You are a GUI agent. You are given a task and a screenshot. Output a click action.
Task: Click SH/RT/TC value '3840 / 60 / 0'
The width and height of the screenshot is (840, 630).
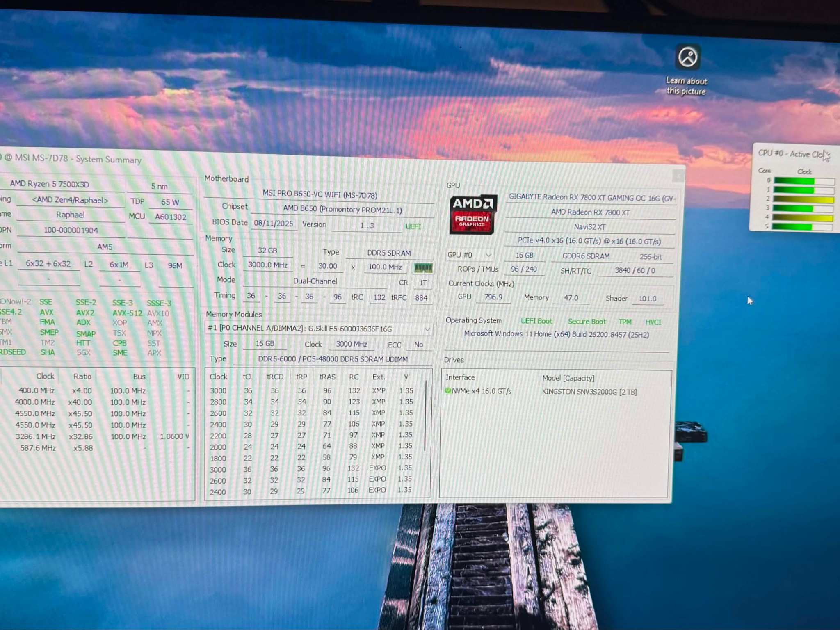pos(635,270)
